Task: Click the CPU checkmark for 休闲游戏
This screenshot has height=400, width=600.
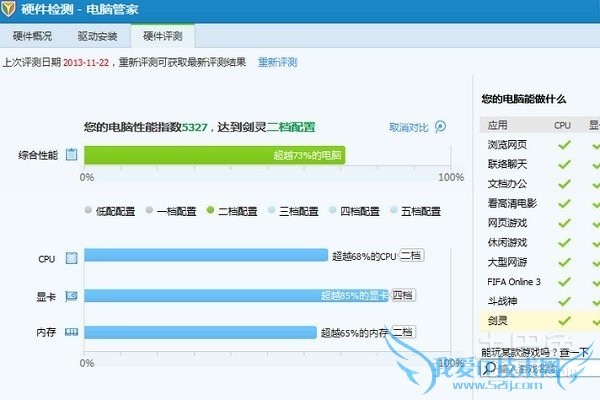Action: 564,243
